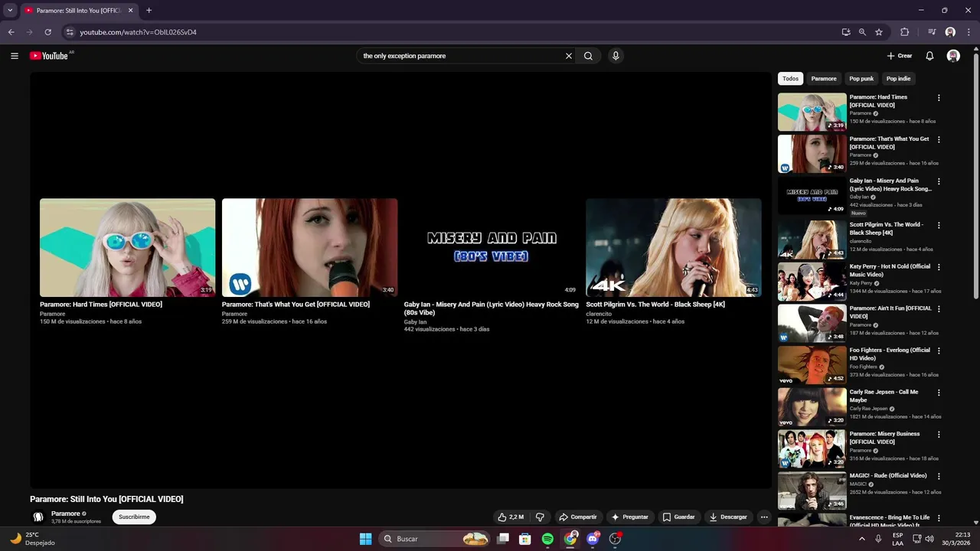Image resolution: width=980 pixels, height=551 pixels.
Task: Switch to Paramore: Still Into You tab
Action: pos(79,11)
